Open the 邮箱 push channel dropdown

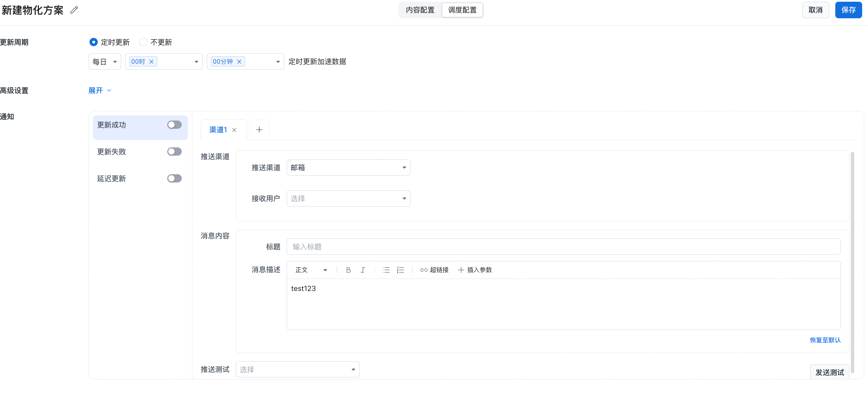point(348,168)
